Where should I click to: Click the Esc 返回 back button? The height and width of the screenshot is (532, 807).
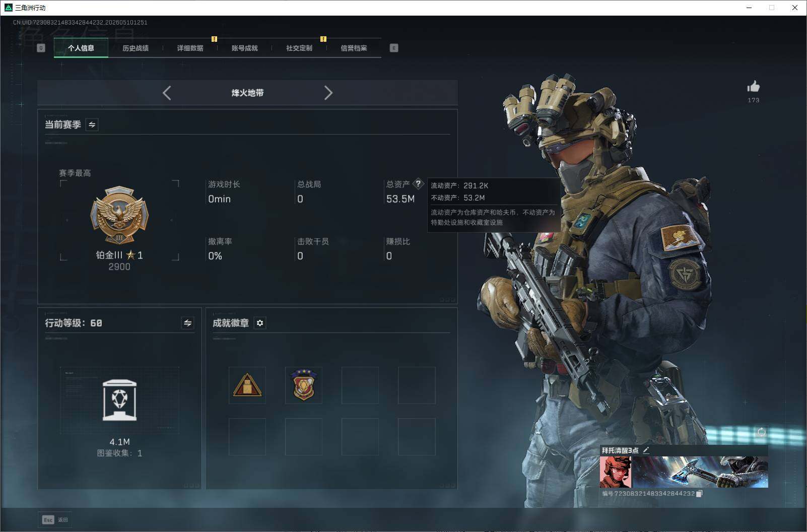click(55, 520)
